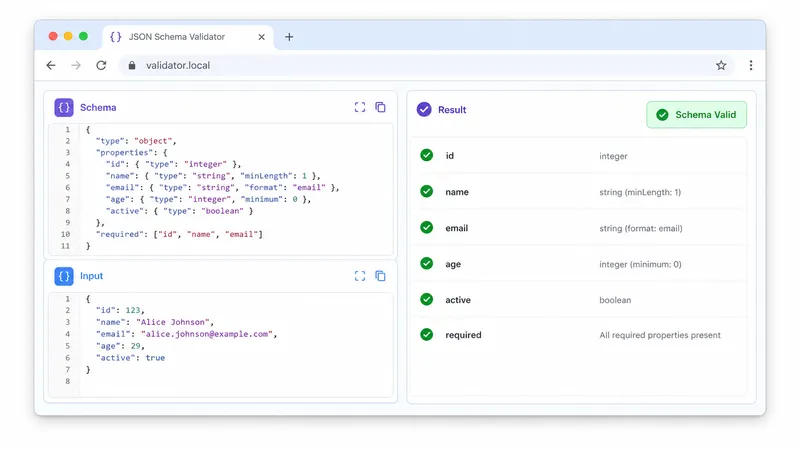Select the "required" result row label
This screenshot has height=450, width=800.
[463, 335]
